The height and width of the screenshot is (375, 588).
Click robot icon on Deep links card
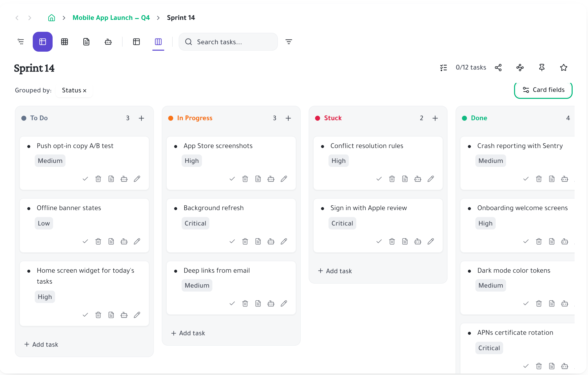271,303
